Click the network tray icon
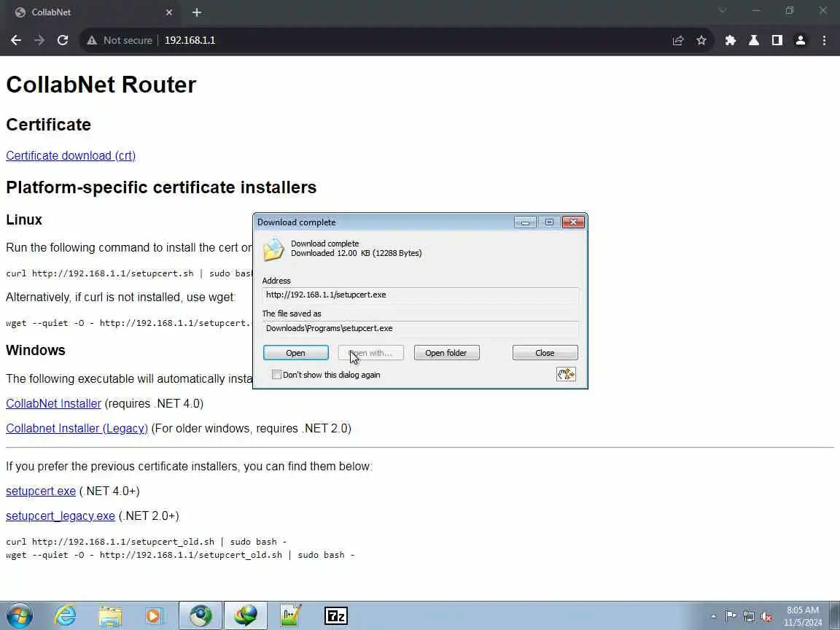The width and height of the screenshot is (840, 630). click(748, 616)
